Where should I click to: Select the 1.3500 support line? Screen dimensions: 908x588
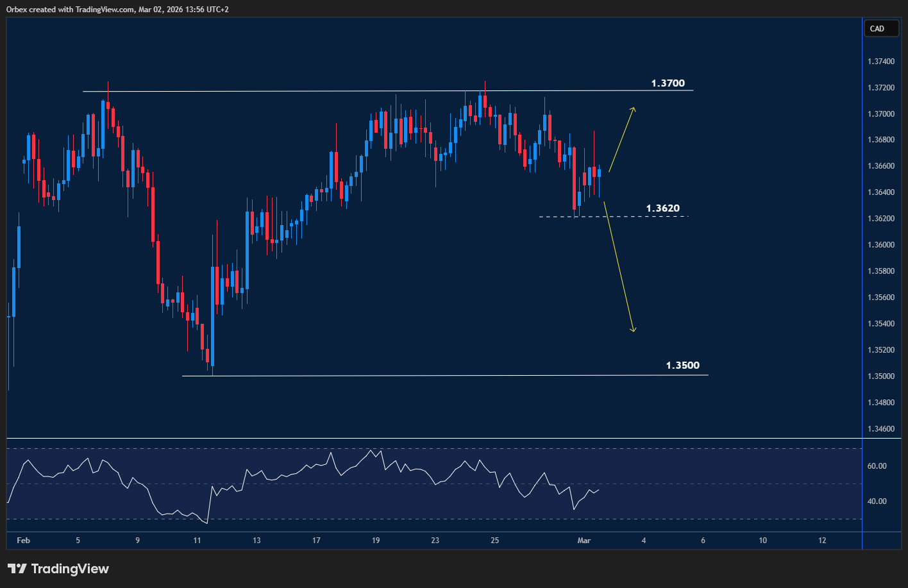click(385, 375)
